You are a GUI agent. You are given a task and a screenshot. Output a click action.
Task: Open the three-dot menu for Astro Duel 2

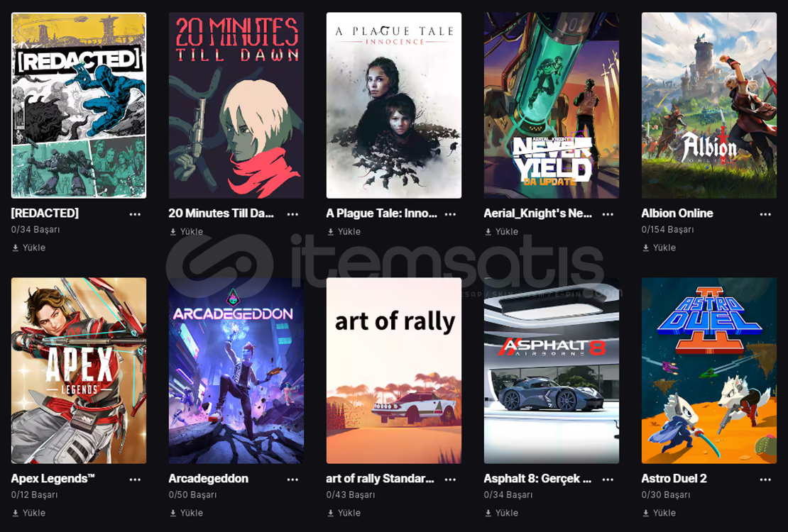[765, 480]
